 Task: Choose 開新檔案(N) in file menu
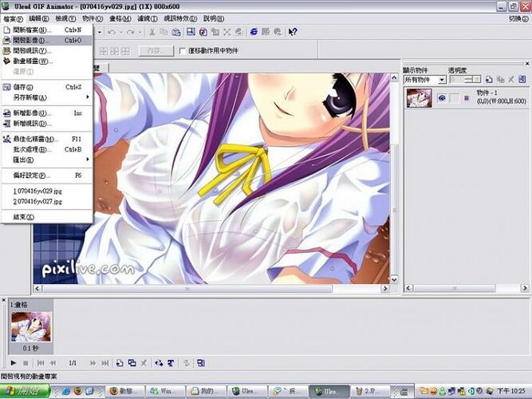[47, 30]
